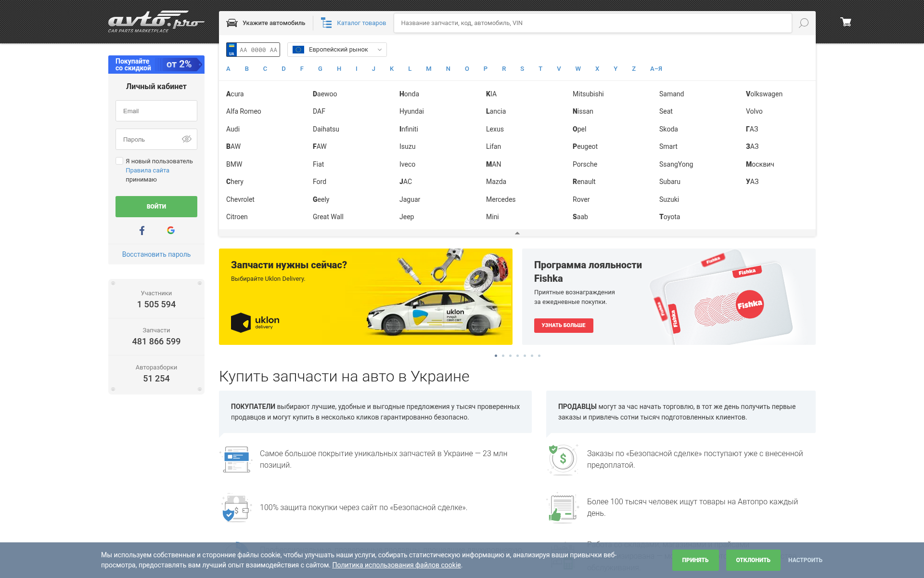The image size is (924, 578).
Task: Select the Ford brand
Action: coord(320,182)
